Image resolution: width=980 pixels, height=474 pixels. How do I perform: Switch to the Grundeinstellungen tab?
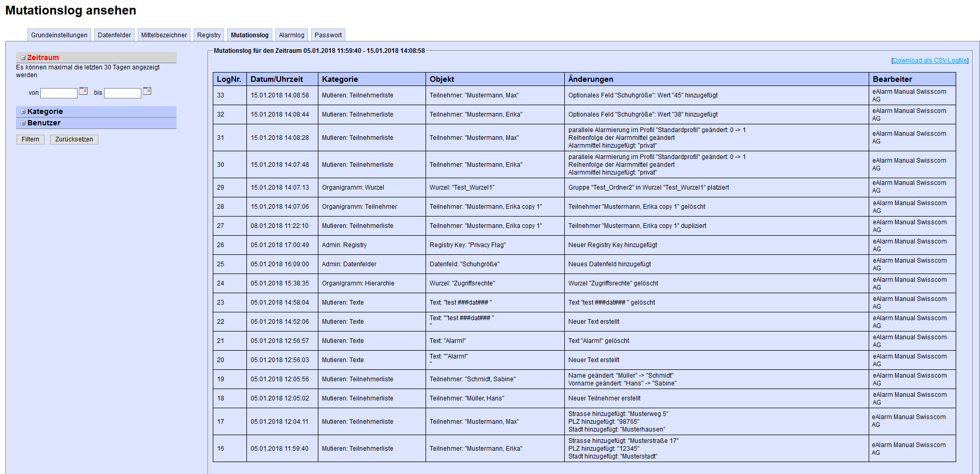click(59, 35)
